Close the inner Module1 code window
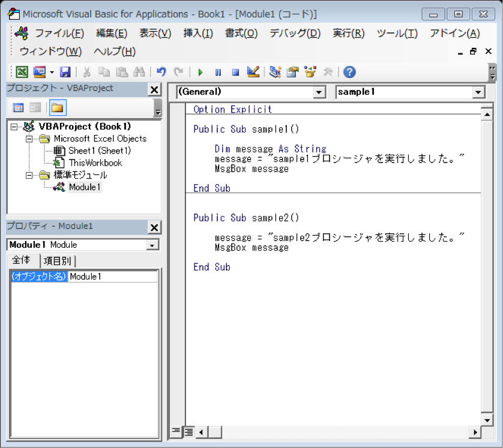This screenshot has height=448, width=503. click(488, 51)
